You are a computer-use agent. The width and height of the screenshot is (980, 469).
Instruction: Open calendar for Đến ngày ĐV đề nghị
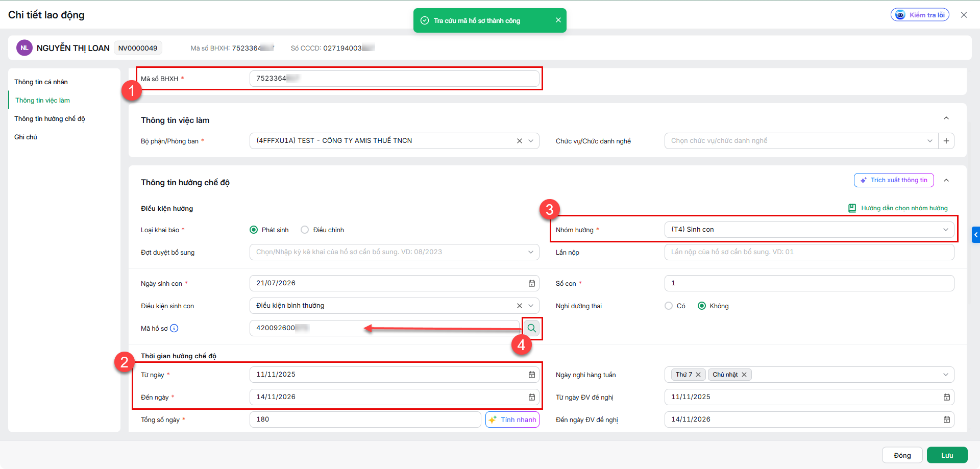coord(946,419)
